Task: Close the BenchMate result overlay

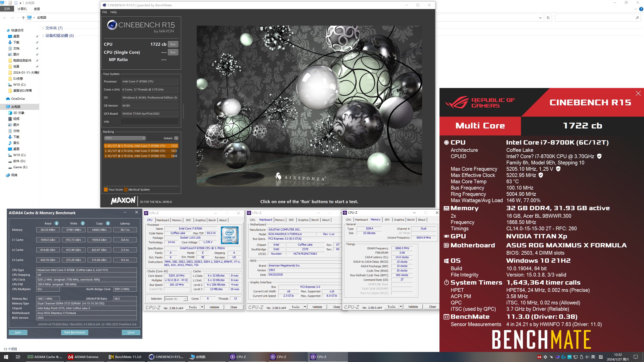Action: [x=638, y=94]
